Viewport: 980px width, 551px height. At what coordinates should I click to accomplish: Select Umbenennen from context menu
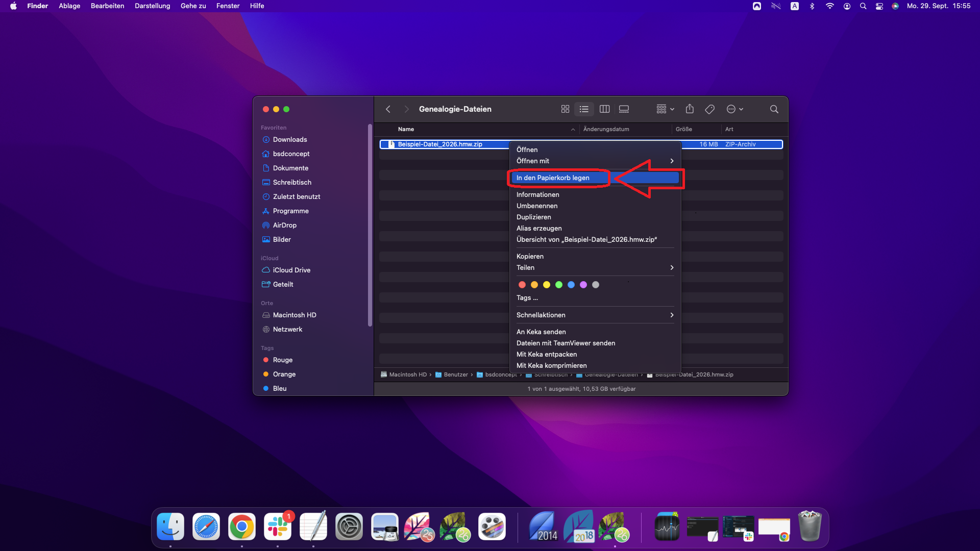(x=537, y=206)
